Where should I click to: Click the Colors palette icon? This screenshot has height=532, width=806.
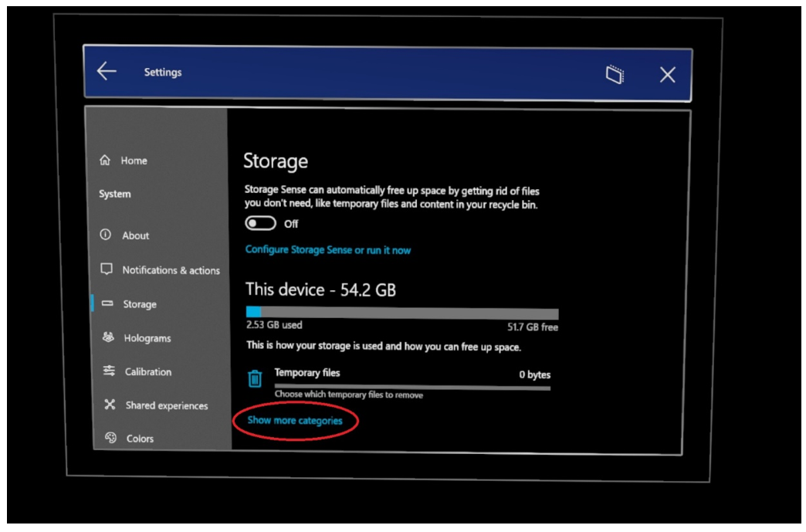point(110,438)
